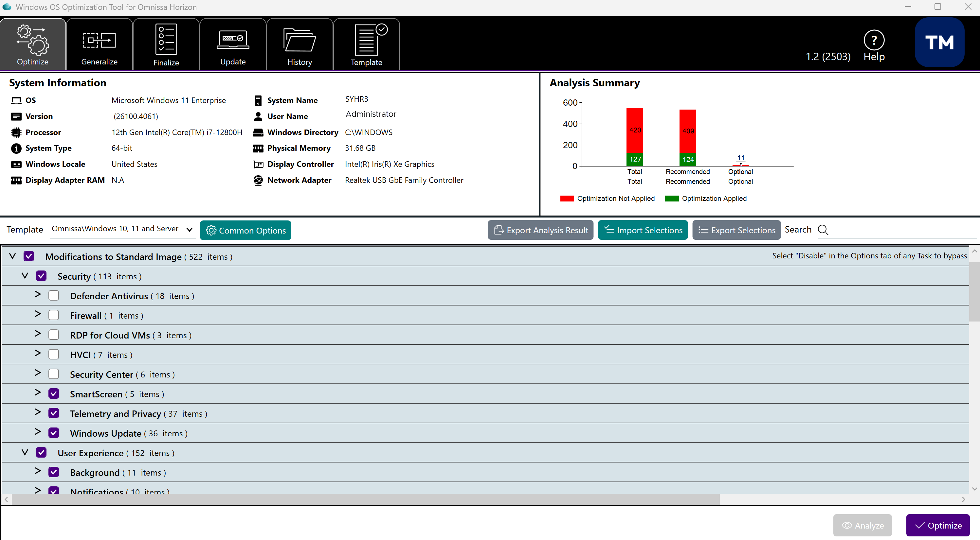The image size is (980, 540).
Task: Expand the HVCI group
Action: [x=38, y=353]
